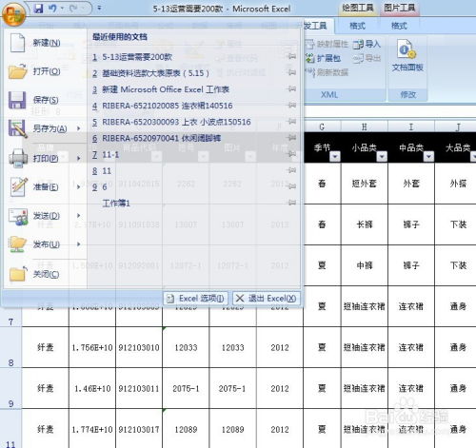Image resolution: width=476 pixels, height=448 pixels.
Task: Expand the 小品类 column filter dropdown
Action: click(x=382, y=156)
